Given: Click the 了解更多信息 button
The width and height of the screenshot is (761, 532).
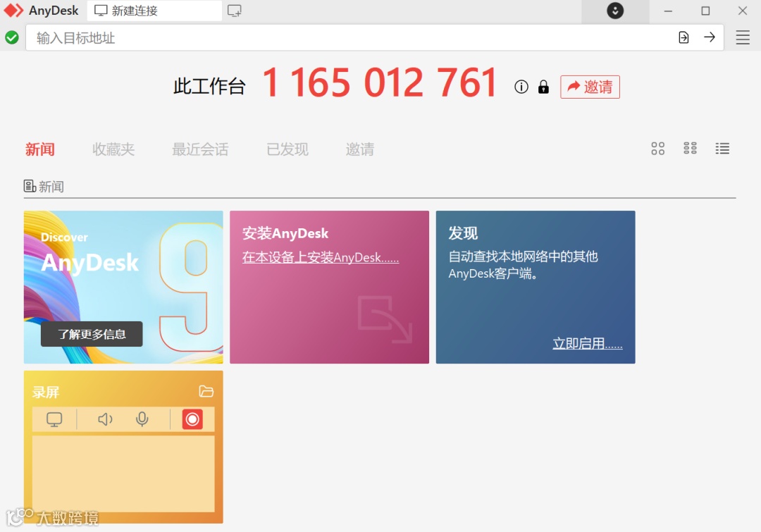Looking at the screenshot, I should 92,334.
